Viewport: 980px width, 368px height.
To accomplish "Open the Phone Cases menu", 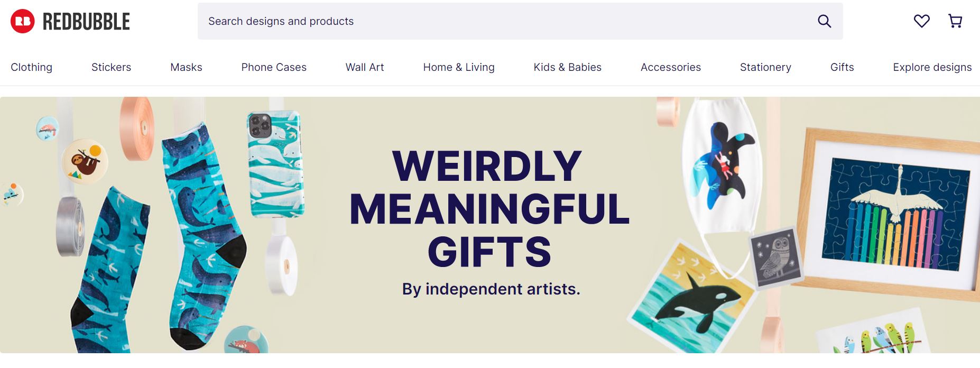I will [274, 67].
